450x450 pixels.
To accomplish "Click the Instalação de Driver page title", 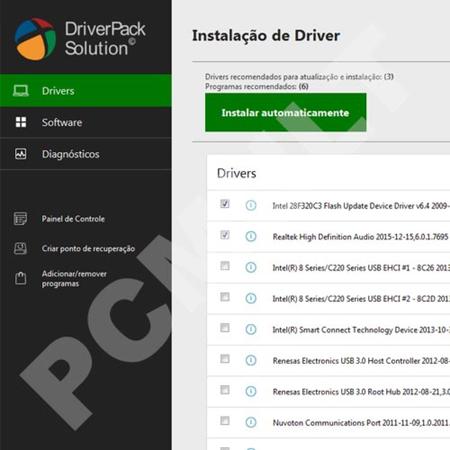I will [x=266, y=36].
